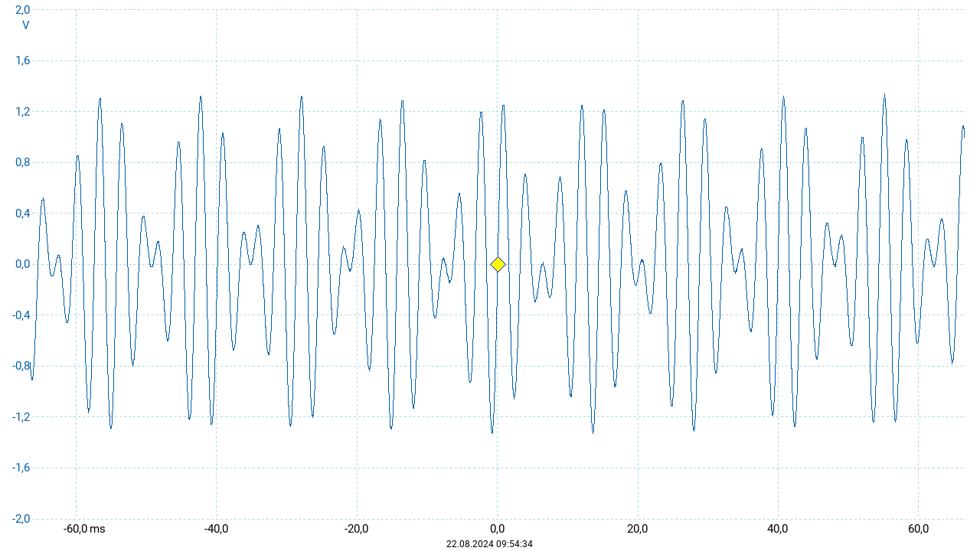Click the 60,0 time axis label
Image resolution: width=980 pixels, height=551 pixels.
tap(919, 529)
